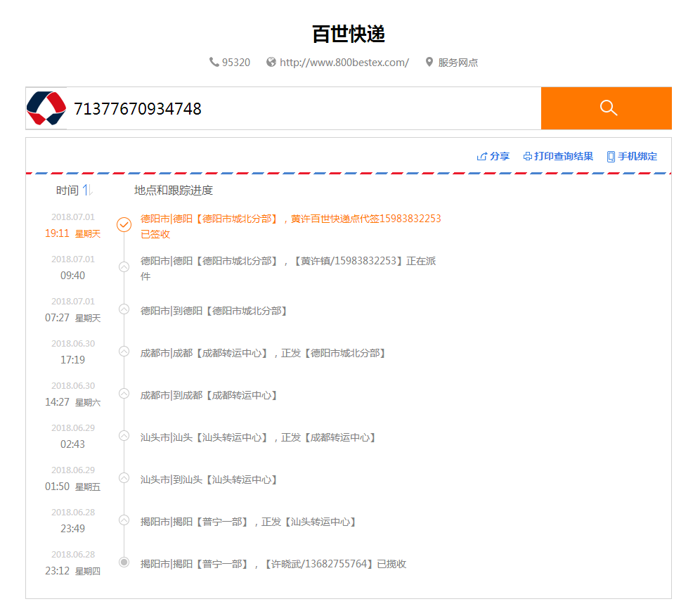The width and height of the screenshot is (700, 611).
Task: Click the Best Express logo icon
Action: [46, 108]
